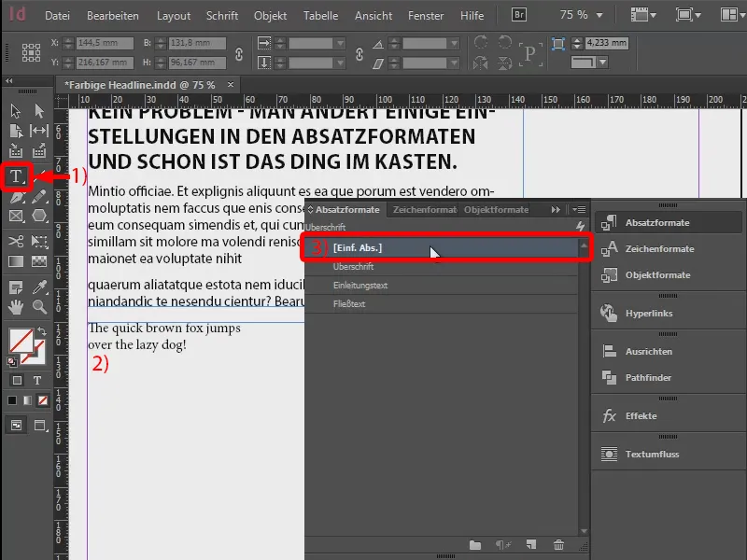Click the stroke weight field 4,233 mm

pos(606,43)
